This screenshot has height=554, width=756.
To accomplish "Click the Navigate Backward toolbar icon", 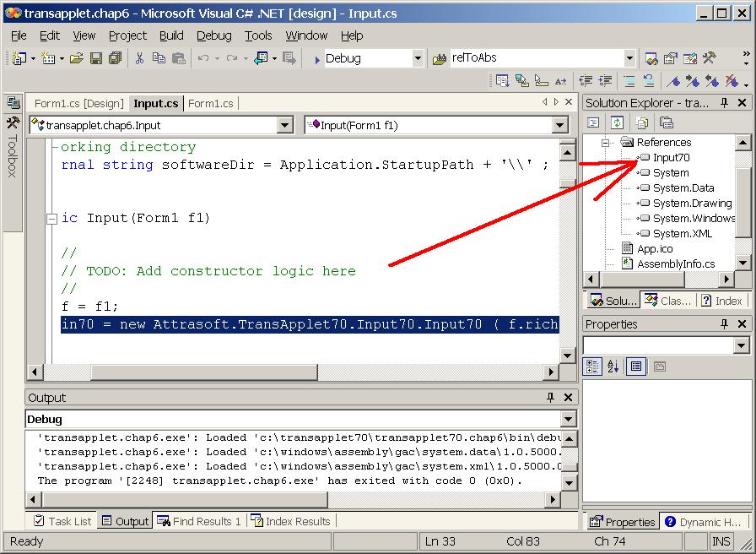I will coord(261,58).
